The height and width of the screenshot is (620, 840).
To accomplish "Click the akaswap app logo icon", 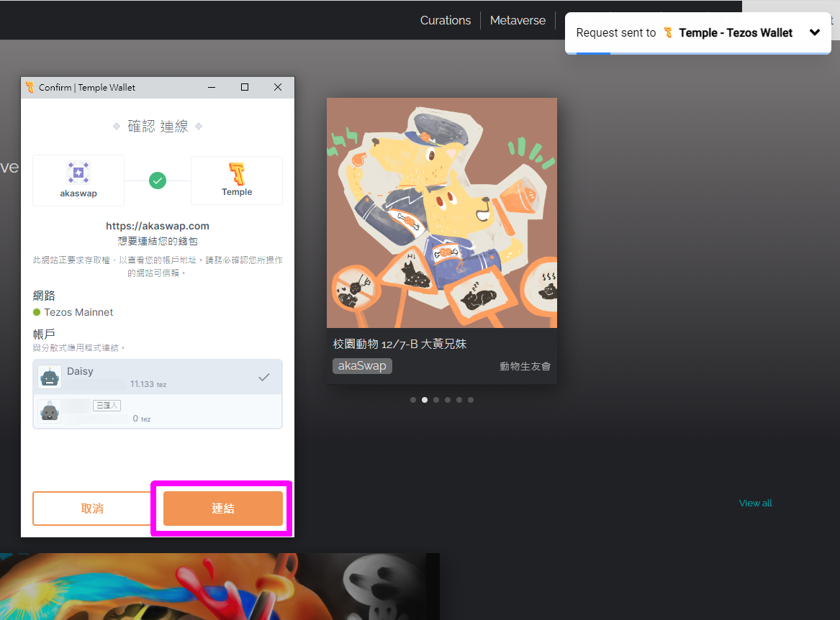I will (x=78, y=173).
